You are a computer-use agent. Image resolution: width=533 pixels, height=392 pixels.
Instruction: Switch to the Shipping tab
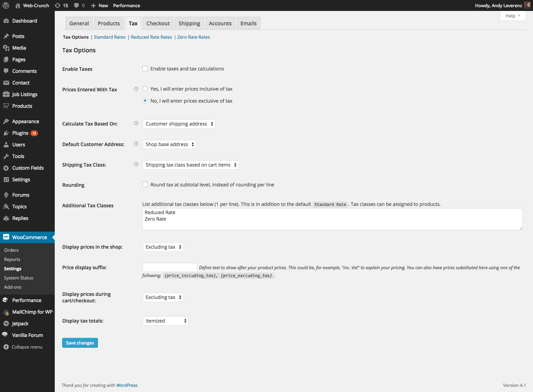point(189,23)
